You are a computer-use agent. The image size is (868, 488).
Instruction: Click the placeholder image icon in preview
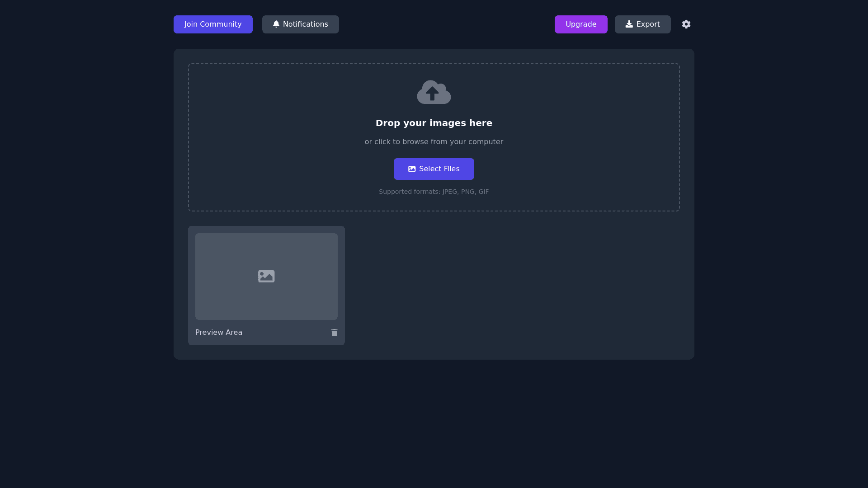(x=266, y=276)
